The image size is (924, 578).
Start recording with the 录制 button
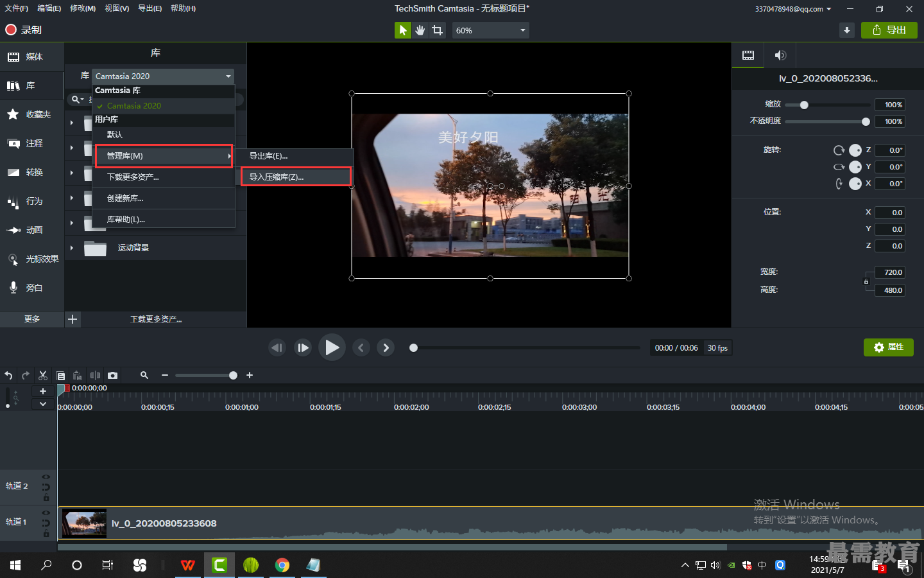pyautogui.click(x=23, y=30)
